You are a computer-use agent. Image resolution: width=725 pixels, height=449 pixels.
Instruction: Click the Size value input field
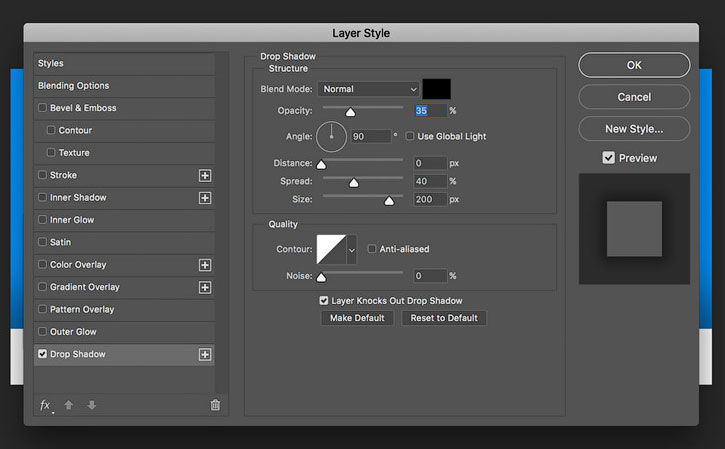pyautogui.click(x=430, y=199)
